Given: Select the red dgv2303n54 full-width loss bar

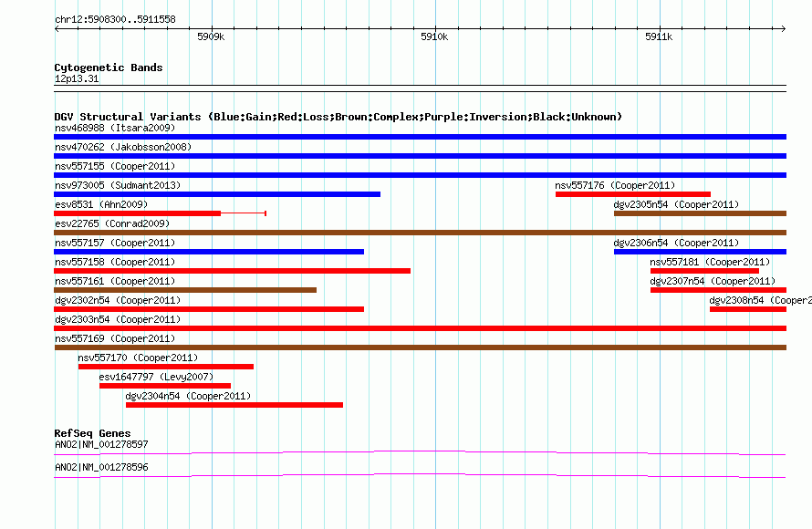Looking at the screenshot, I should 420,328.
